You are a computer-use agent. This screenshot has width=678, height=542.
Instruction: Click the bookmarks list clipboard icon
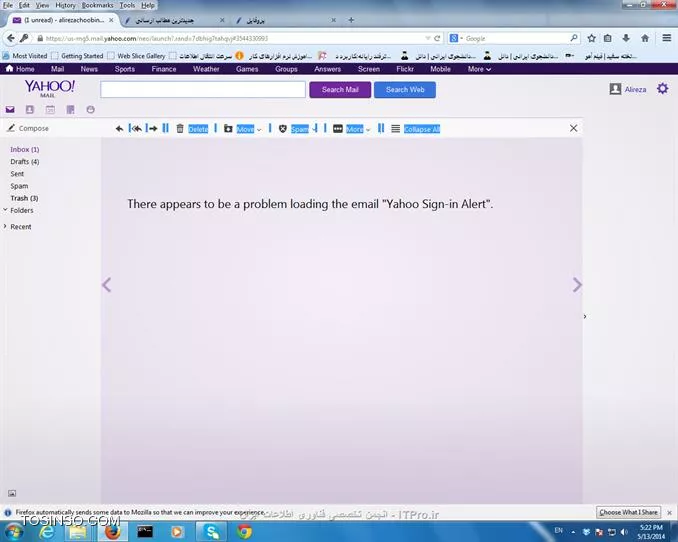point(608,38)
